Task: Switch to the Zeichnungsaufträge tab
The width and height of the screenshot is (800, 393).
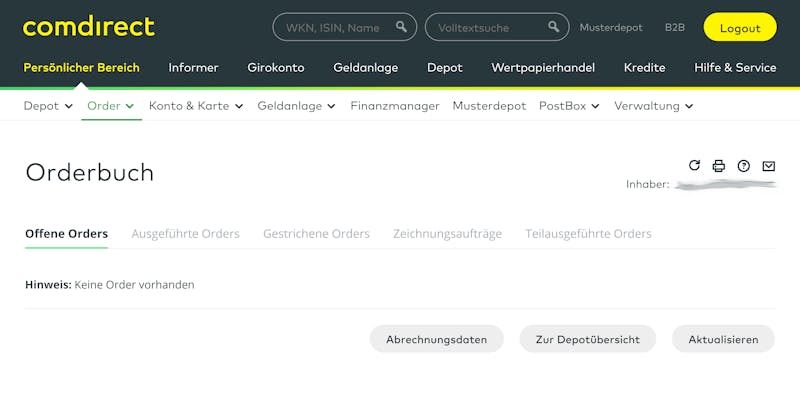Action: pos(447,234)
